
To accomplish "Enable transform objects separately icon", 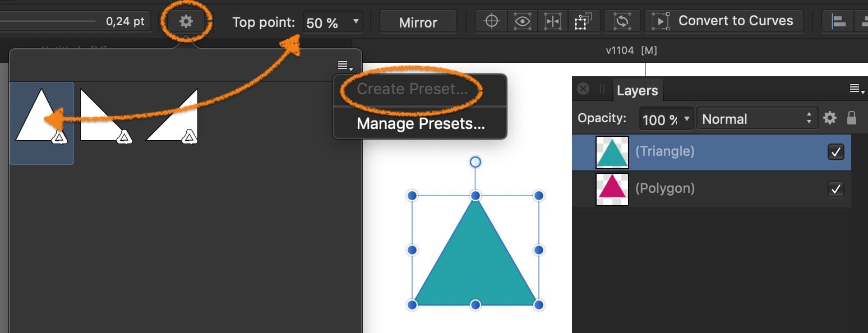I will pos(622,21).
